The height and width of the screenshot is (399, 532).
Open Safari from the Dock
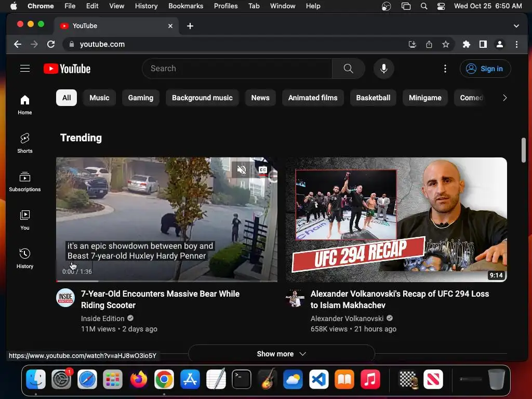click(87, 379)
